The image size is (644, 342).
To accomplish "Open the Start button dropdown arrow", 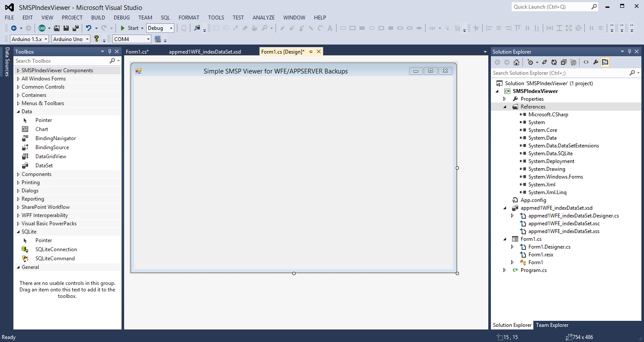I will pyautogui.click(x=142, y=28).
